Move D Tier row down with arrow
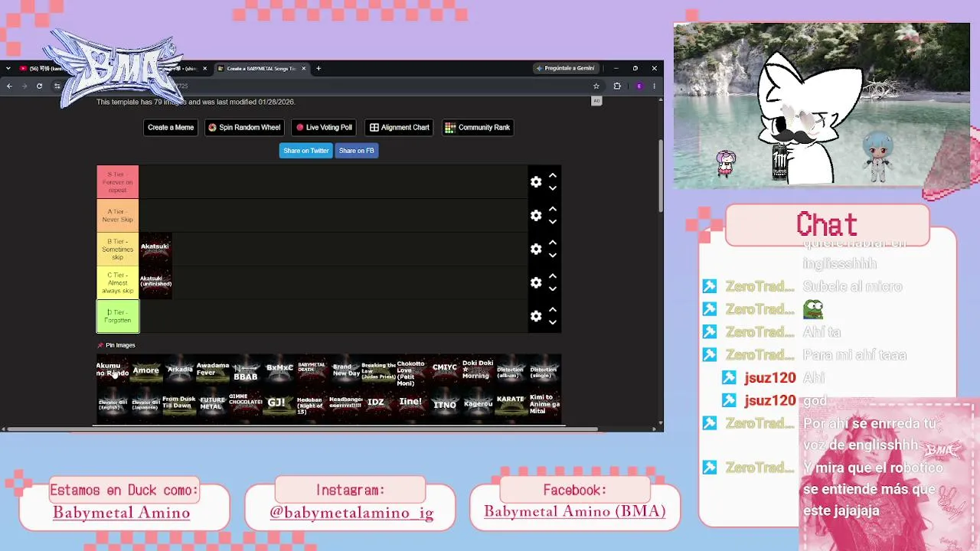This screenshot has width=980, height=551. coord(552,322)
